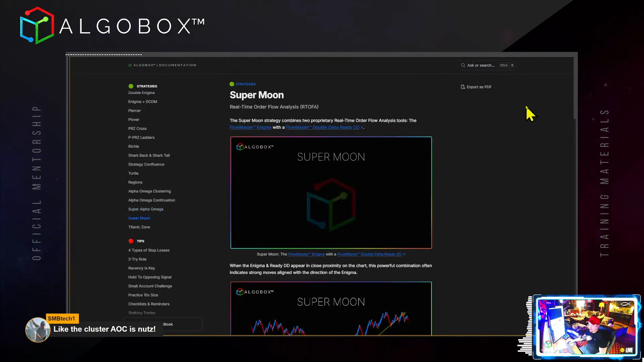Screen dimensions: 644x362
Task: Open the P-PRZ Ladders page
Action: tap(141, 137)
